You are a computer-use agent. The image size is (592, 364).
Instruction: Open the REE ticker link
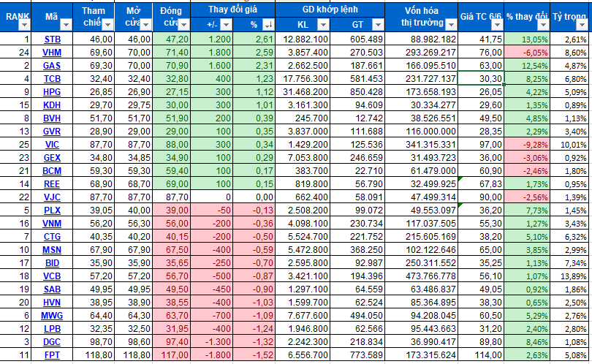coord(52,184)
